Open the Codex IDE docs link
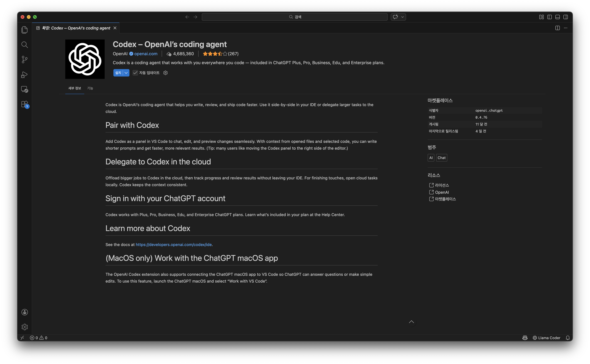Screen dimensions: 590x364 click(174, 244)
